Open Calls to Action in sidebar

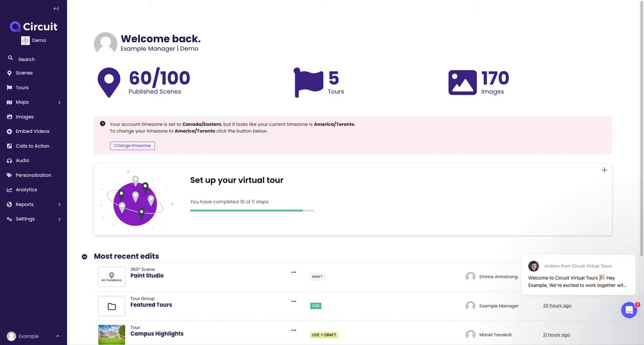tap(33, 146)
